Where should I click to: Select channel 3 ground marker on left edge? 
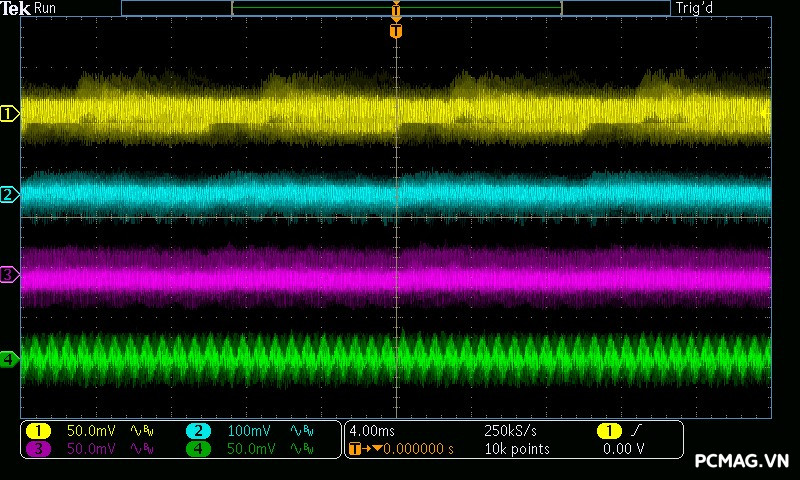(9, 274)
